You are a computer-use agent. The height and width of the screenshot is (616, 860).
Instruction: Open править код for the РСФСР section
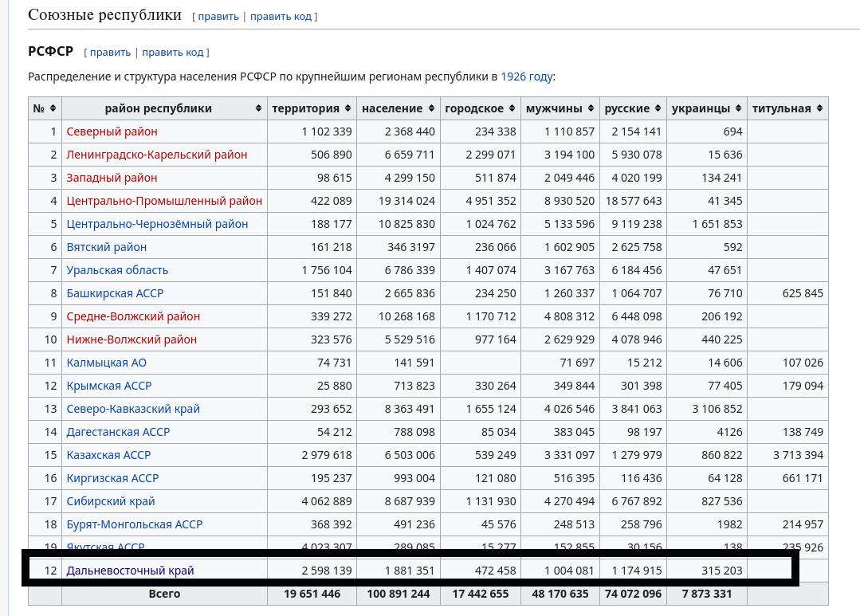coord(173,52)
